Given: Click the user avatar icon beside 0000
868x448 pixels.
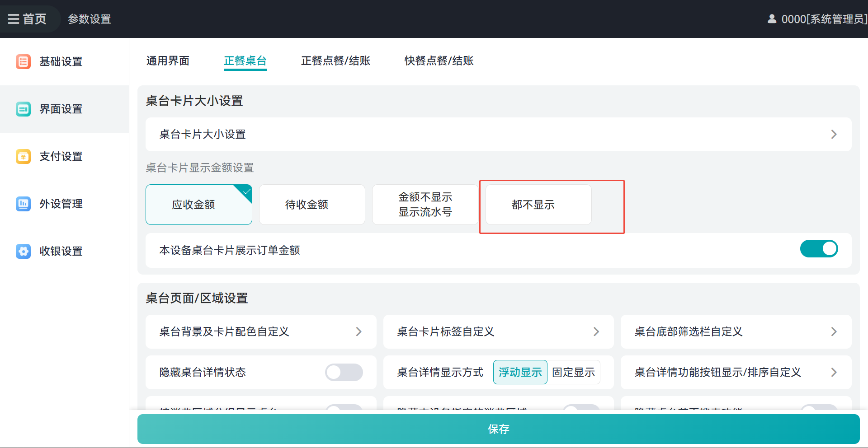Looking at the screenshot, I should (x=772, y=19).
